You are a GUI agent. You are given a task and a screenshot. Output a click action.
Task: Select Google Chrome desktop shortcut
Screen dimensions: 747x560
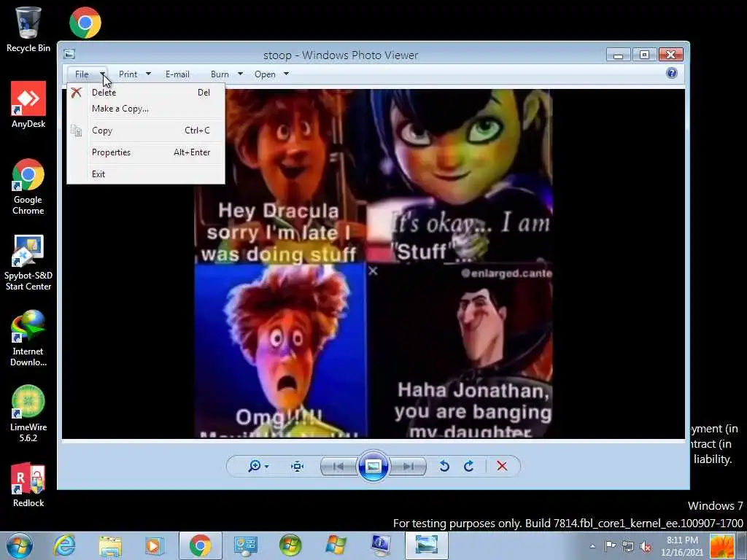pyautogui.click(x=28, y=187)
